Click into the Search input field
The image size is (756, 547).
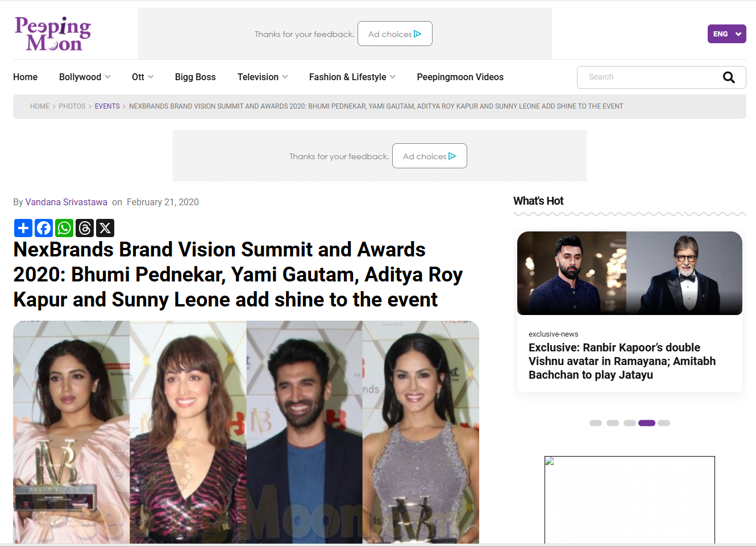coord(648,77)
